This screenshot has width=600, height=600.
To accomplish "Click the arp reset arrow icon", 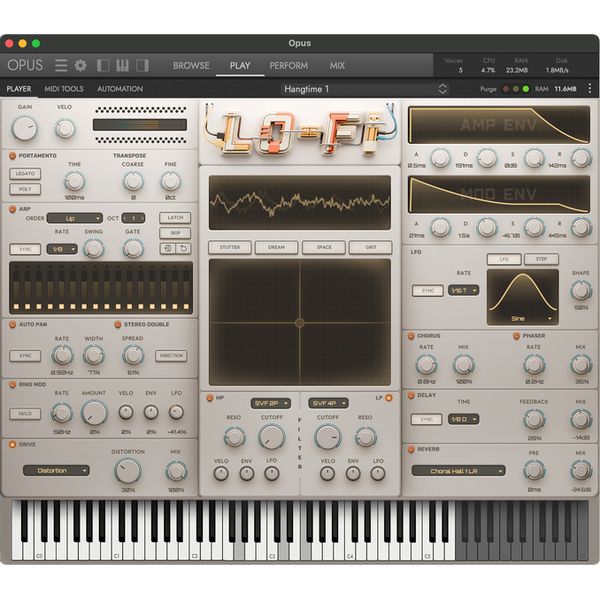I will pyautogui.click(x=183, y=248).
